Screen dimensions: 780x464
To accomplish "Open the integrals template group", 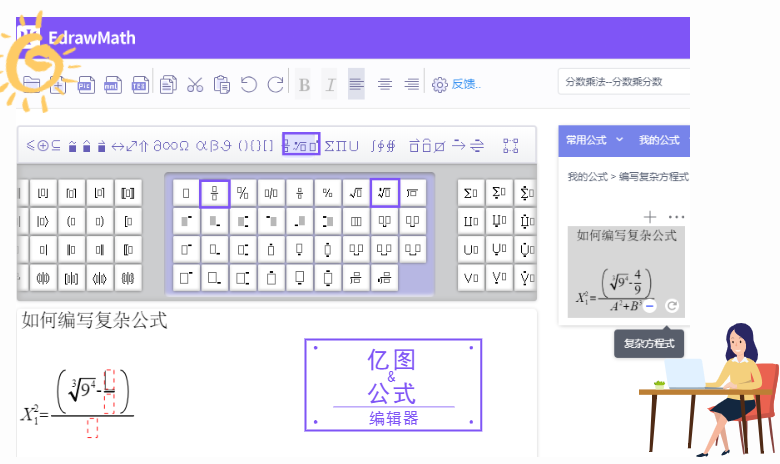I will (x=383, y=146).
